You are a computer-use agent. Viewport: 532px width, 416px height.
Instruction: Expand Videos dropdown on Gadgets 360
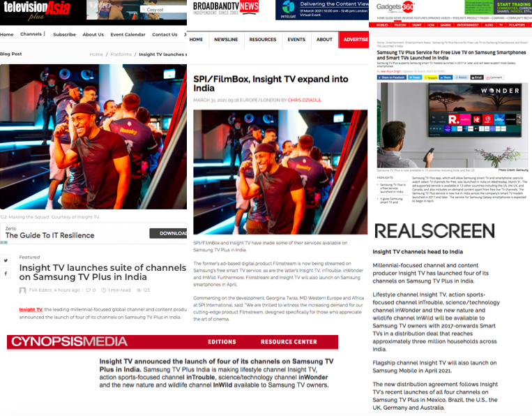(x=451, y=18)
